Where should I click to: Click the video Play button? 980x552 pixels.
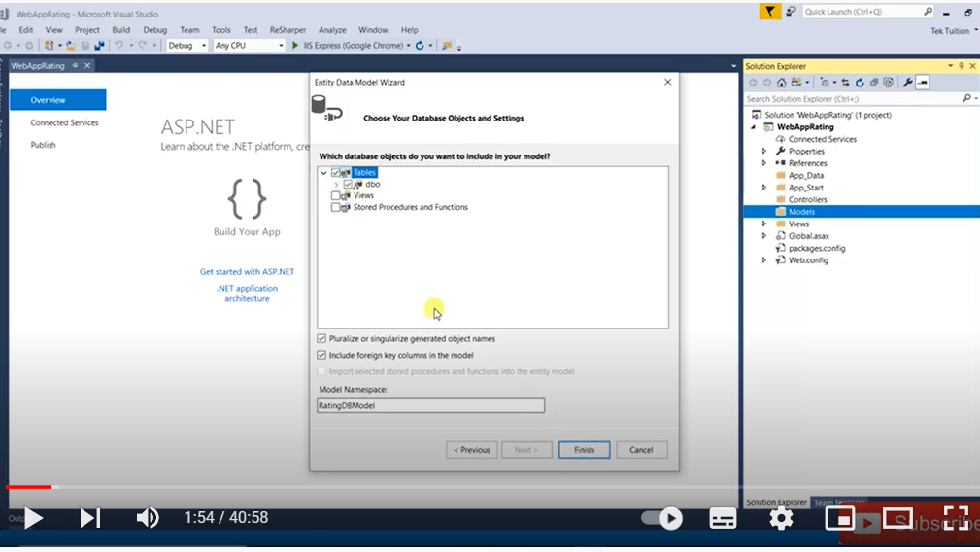[33, 518]
